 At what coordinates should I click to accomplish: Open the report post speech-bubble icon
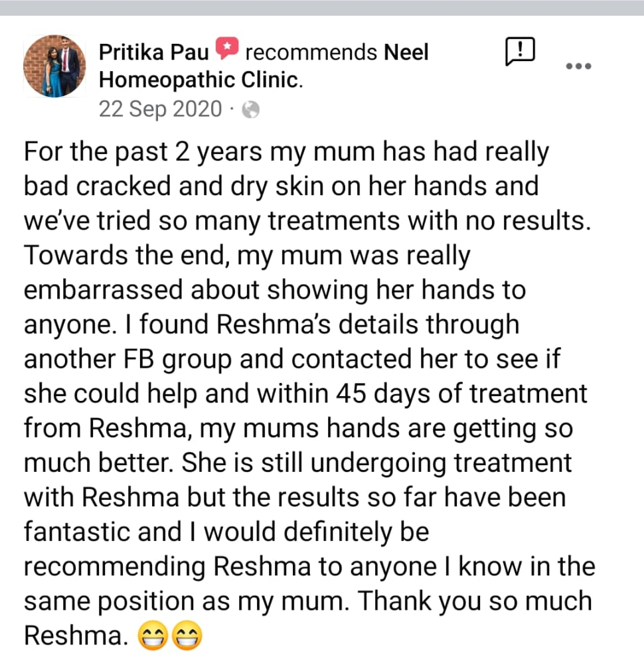(x=520, y=51)
